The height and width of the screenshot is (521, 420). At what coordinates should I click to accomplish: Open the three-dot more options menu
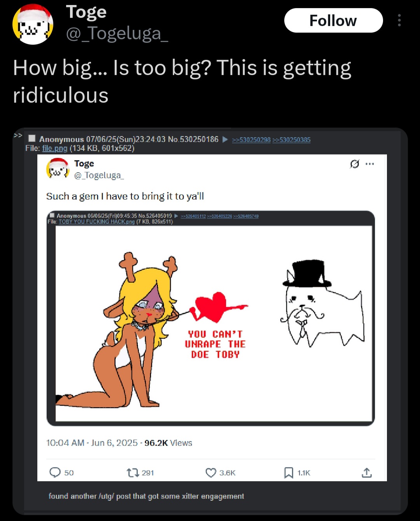[399, 20]
